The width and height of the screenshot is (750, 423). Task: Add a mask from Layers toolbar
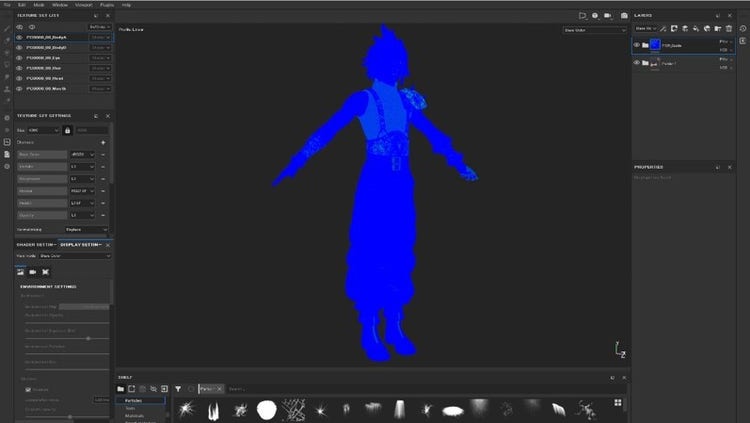674,29
